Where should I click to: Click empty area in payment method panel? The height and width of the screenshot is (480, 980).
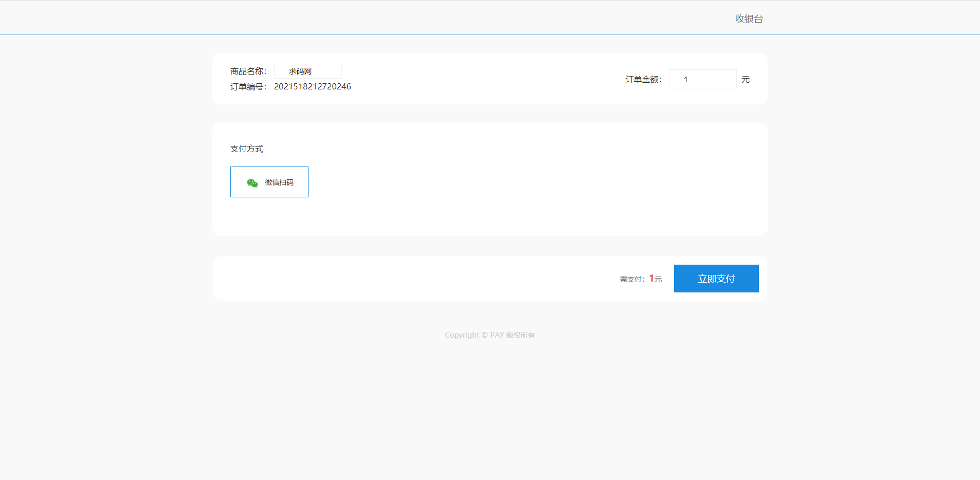[x=514, y=185]
